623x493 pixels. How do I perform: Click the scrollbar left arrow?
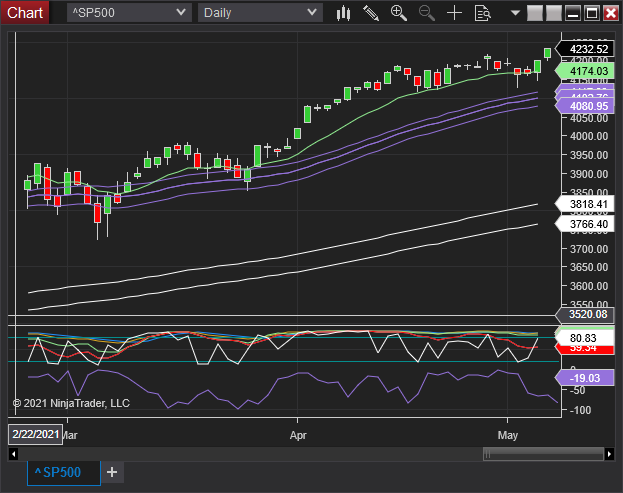pyautogui.click(x=13, y=454)
